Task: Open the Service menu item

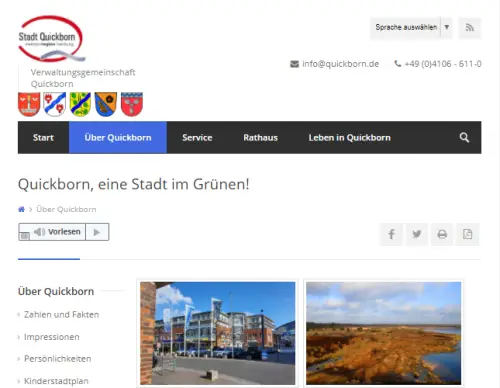Action: (x=197, y=138)
